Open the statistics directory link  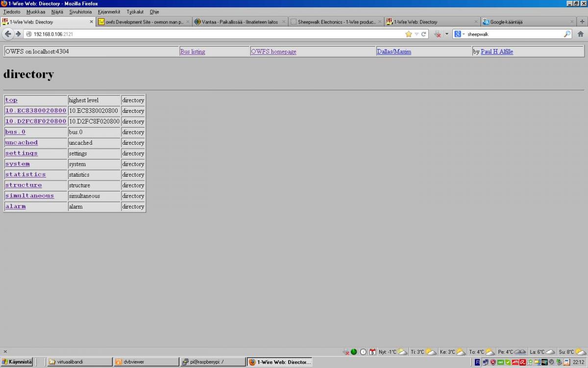[x=25, y=175]
